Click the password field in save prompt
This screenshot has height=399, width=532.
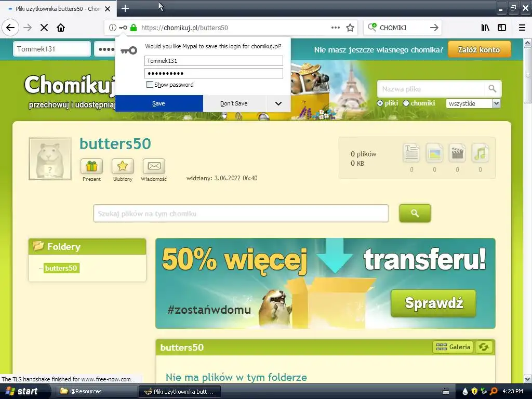pos(214,73)
